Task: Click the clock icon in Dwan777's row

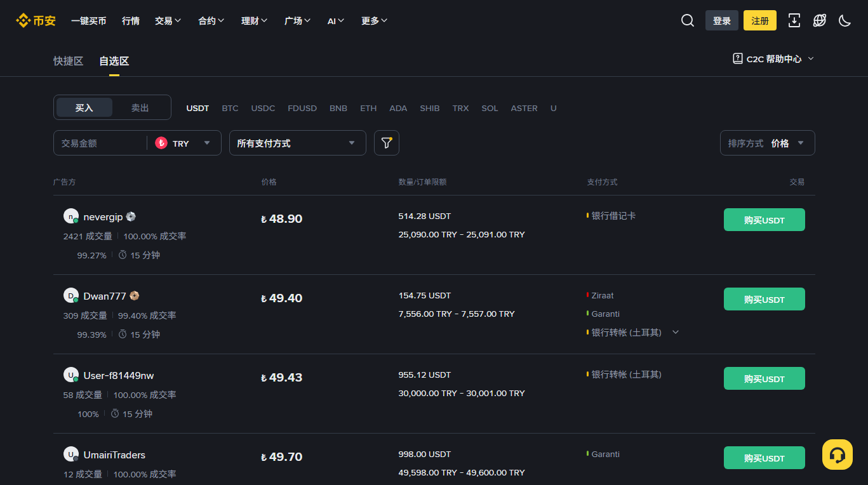Action: (123, 334)
